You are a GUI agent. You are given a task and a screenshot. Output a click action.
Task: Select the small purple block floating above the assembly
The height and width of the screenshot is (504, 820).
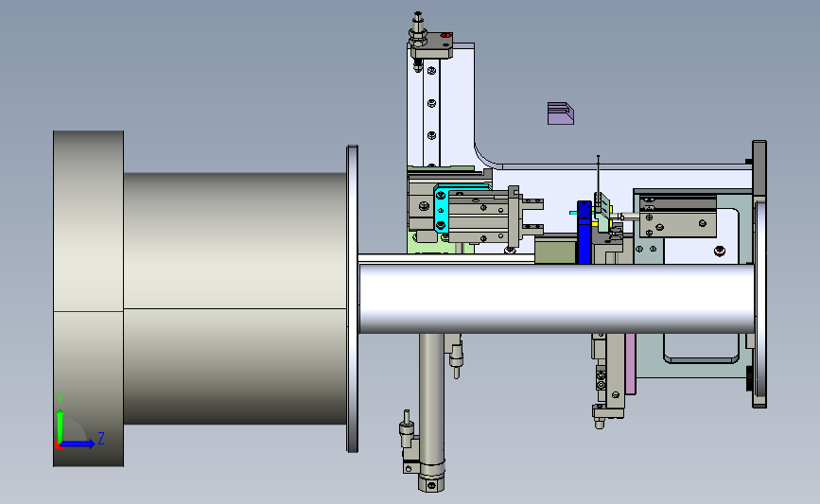coord(561,113)
